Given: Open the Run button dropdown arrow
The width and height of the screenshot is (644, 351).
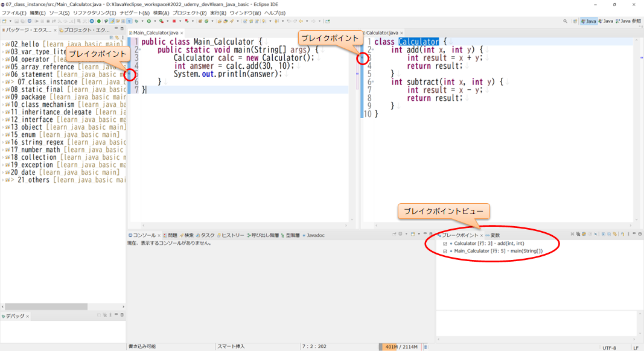Looking at the screenshot, I should [x=155, y=20].
